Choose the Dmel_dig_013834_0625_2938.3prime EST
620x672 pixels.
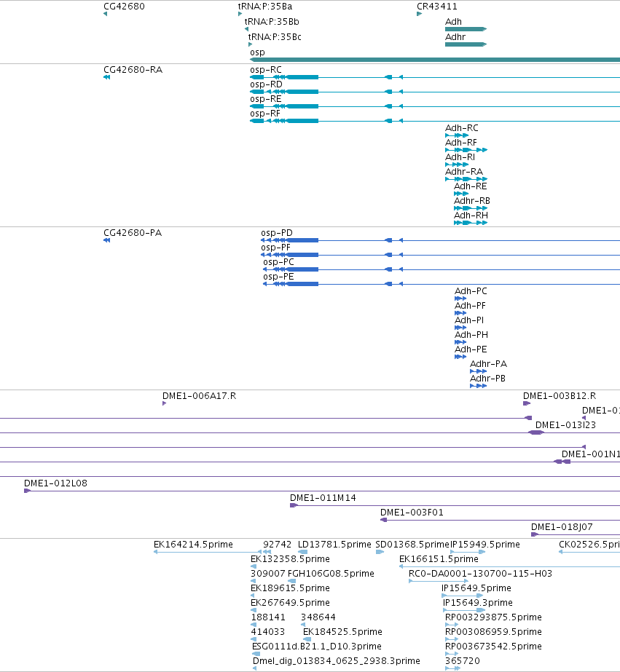(255, 668)
